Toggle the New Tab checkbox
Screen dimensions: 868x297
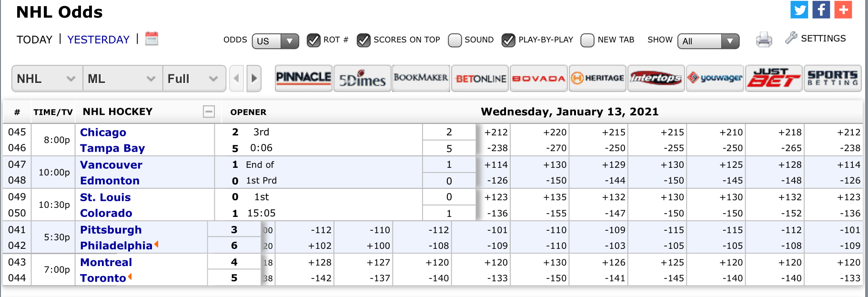coord(587,41)
